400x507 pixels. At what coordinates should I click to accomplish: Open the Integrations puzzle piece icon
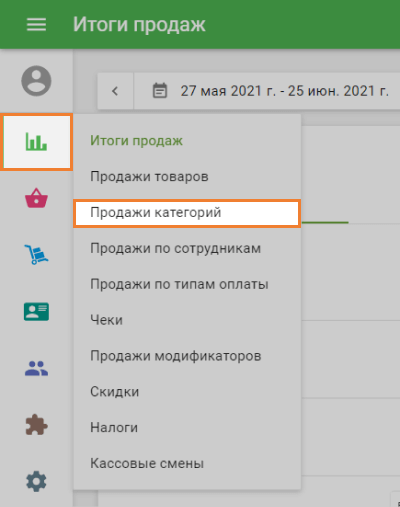pyautogui.click(x=36, y=425)
